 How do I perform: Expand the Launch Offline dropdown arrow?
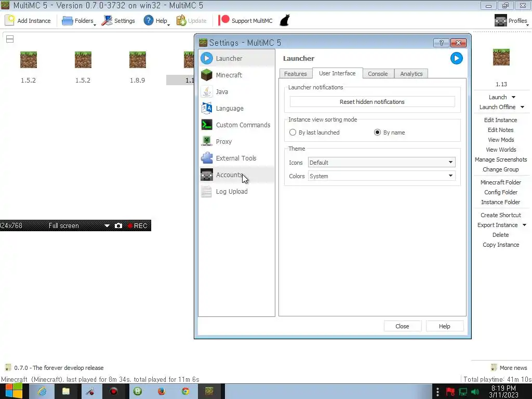522,107
